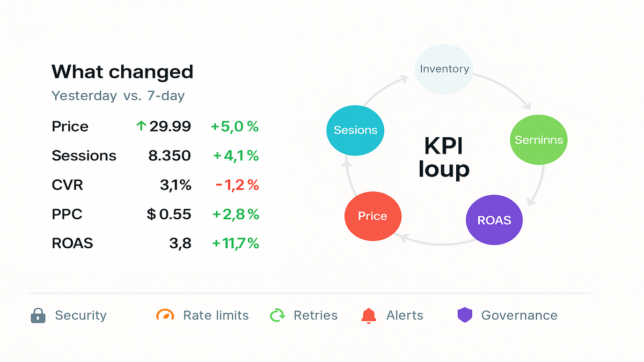This screenshot has height=362, width=644.
Task: Click the Security padlock icon
Action: [x=38, y=315]
